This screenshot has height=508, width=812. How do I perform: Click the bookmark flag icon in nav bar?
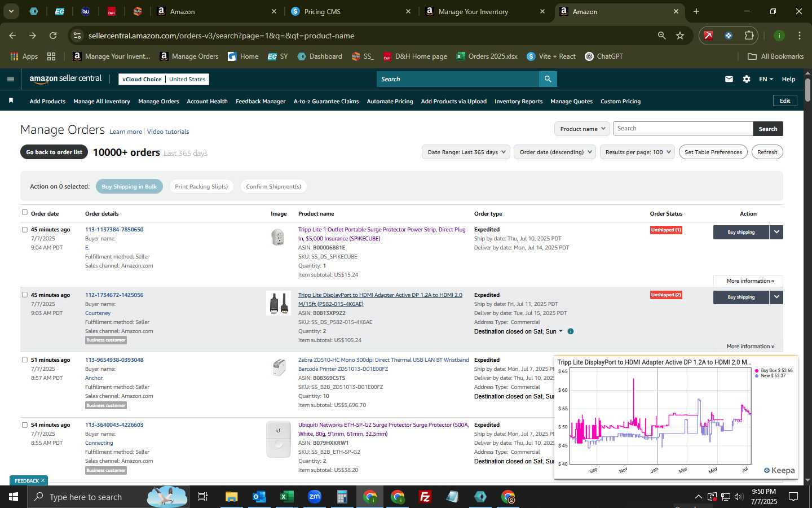(11, 100)
